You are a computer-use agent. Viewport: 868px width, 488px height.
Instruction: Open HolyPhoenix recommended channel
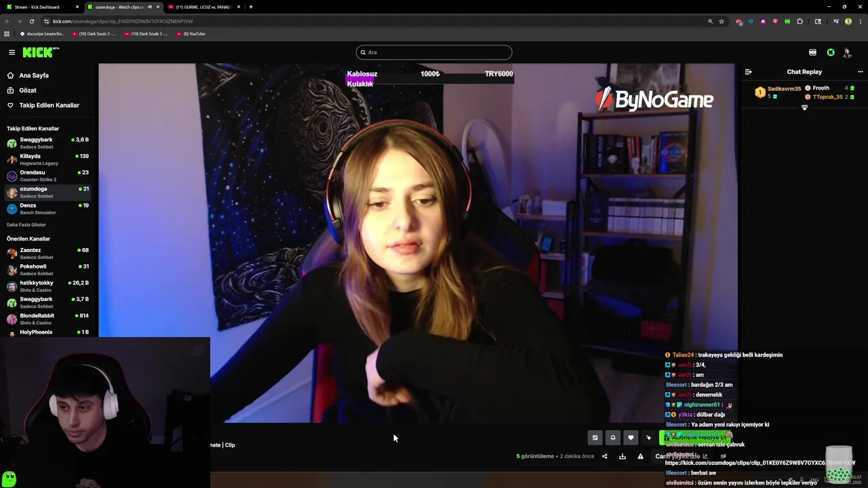(47, 333)
